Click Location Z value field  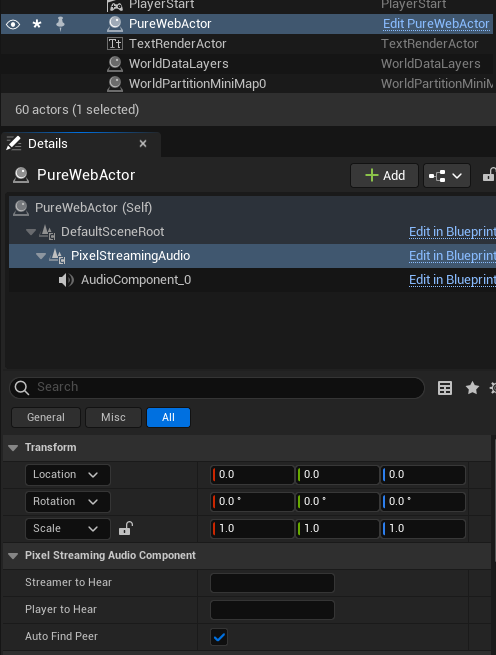[423, 475]
